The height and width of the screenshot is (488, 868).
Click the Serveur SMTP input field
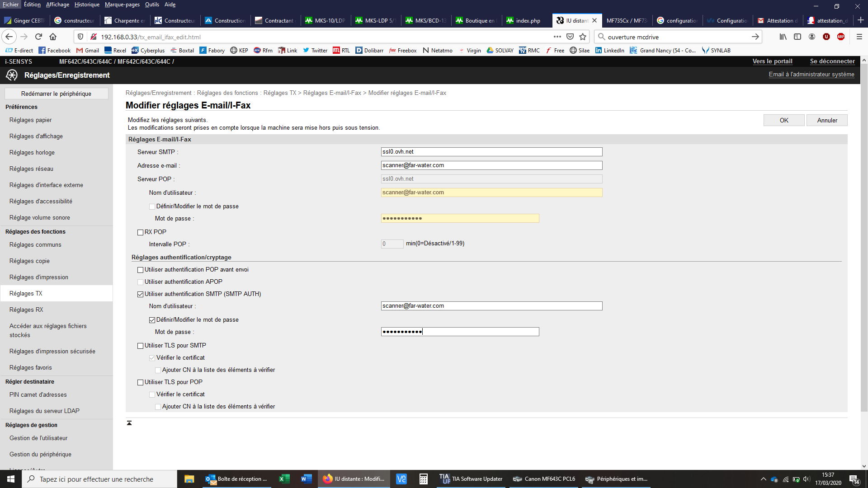click(491, 152)
